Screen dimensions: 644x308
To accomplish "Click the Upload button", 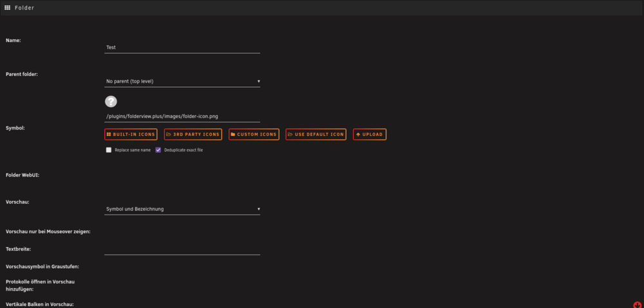I will point(369,134).
